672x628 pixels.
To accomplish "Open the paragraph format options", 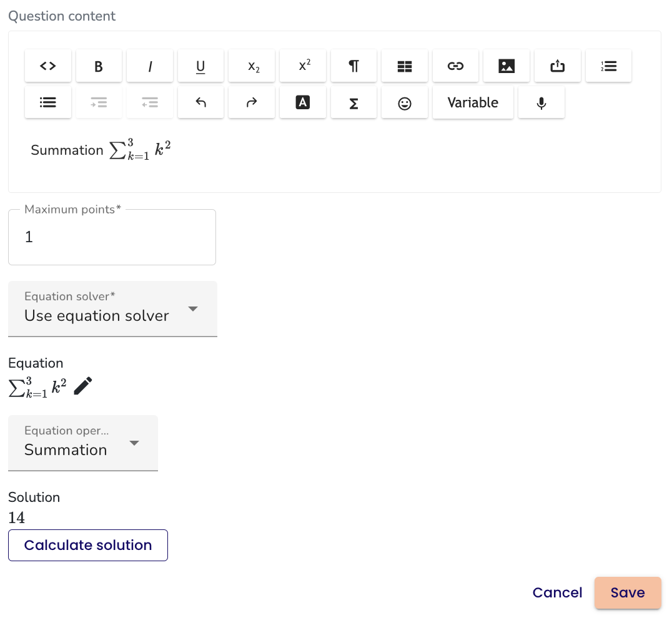I will [x=353, y=66].
